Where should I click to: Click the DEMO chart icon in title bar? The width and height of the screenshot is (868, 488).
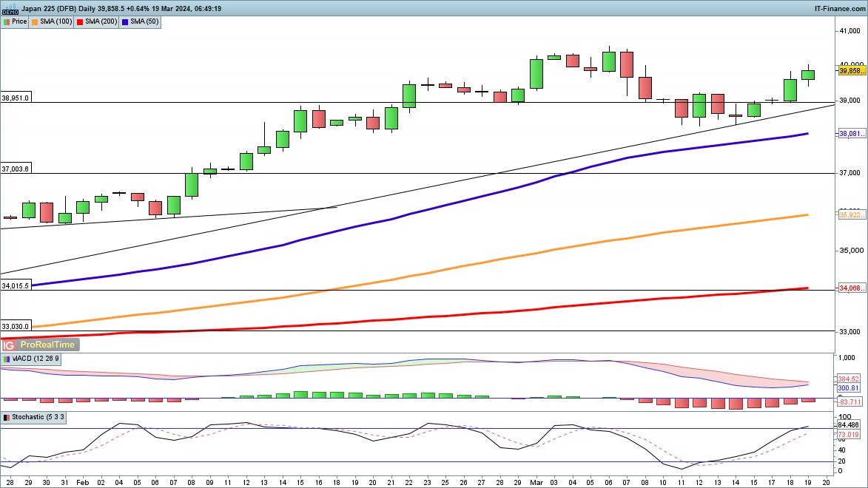pos(10,9)
